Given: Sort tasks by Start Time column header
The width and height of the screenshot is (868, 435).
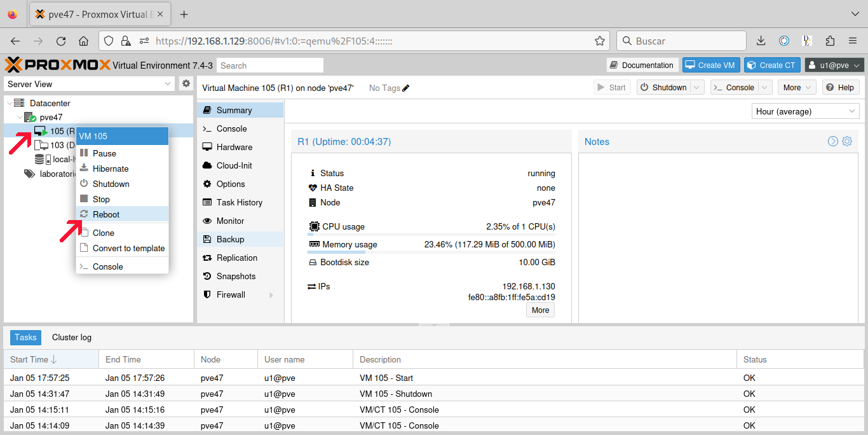Looking at the screenshot, I should coord(51,359).
